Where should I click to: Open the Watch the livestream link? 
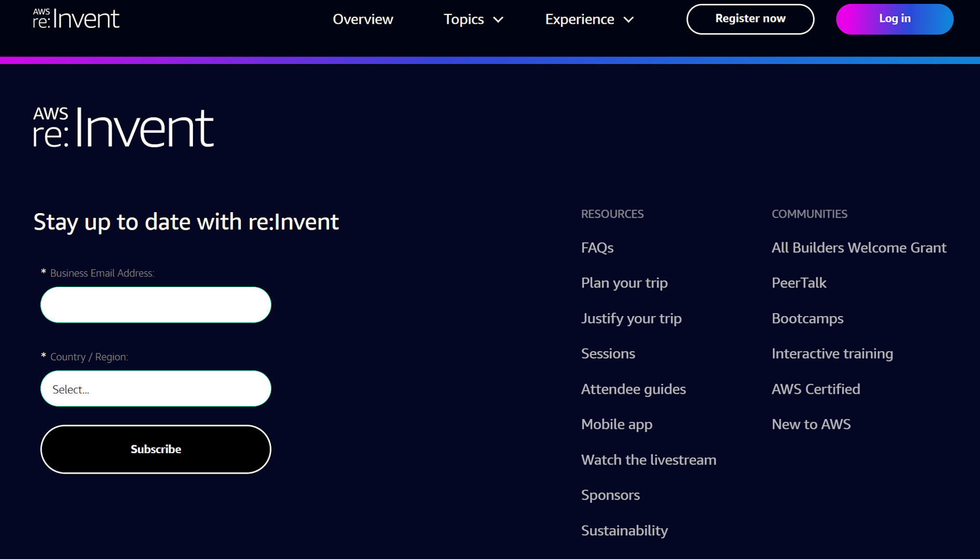[649, 460]
